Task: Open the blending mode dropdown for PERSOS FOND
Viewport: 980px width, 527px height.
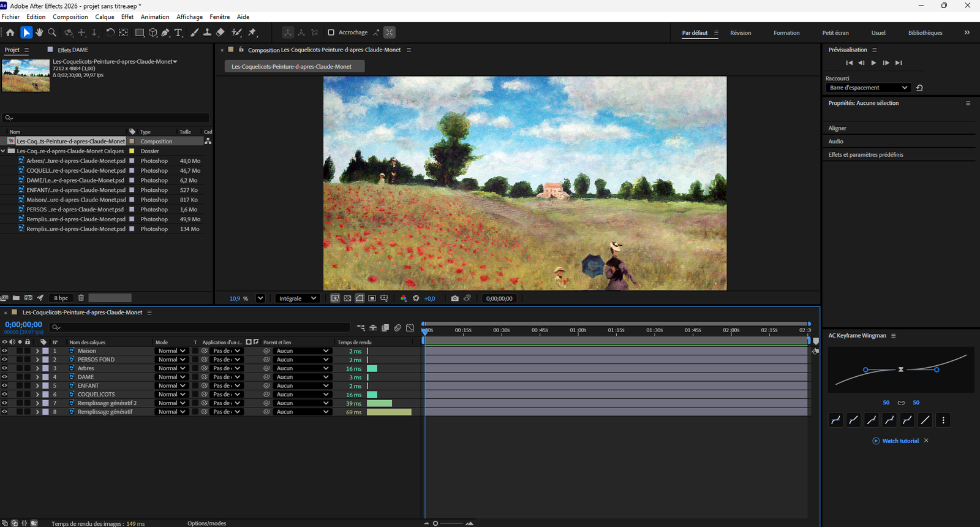Action: click(x=171, y=360)
